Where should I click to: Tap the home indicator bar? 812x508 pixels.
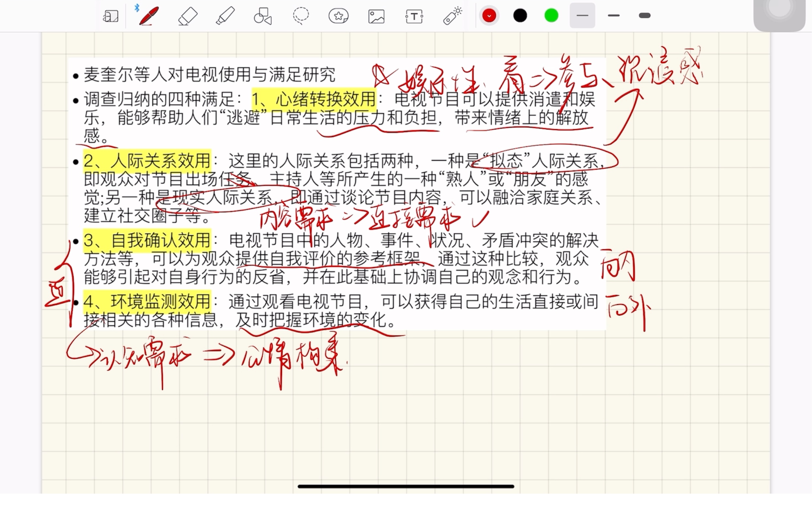tap(406, 486)
